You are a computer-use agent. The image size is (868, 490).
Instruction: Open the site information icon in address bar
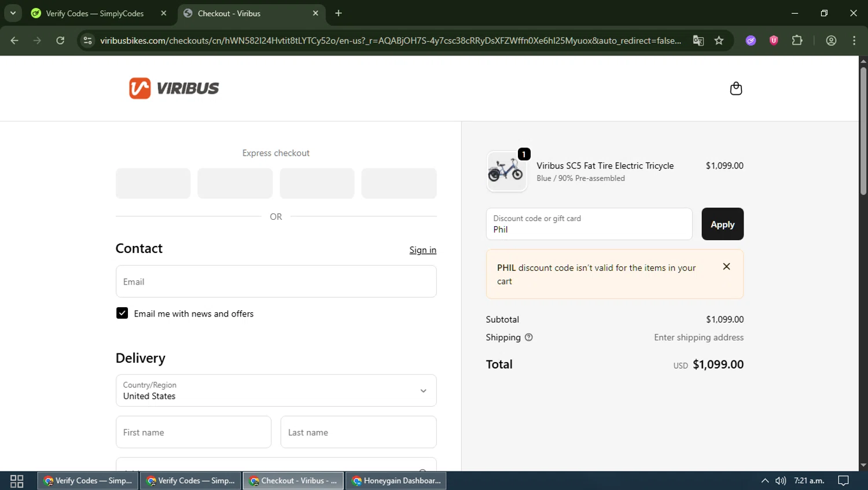87,40
